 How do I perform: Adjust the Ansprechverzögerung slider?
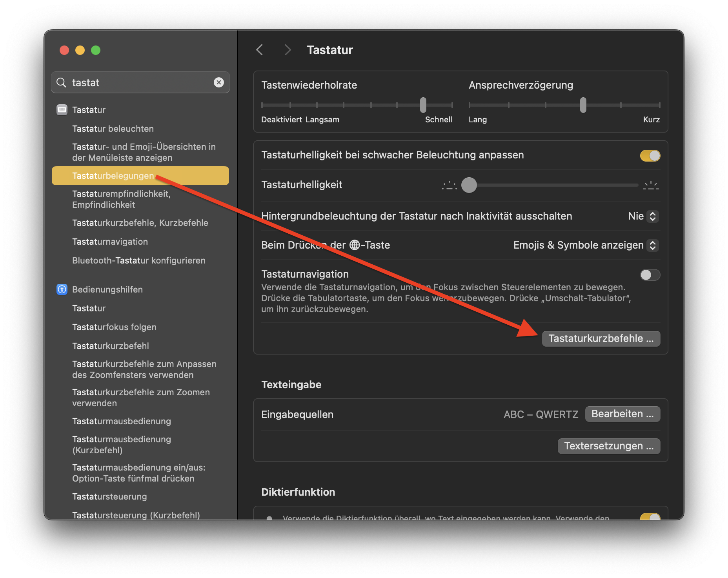583,105
